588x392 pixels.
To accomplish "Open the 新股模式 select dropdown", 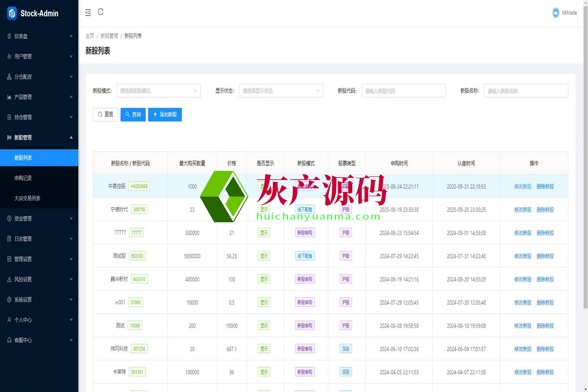I will (x=158, y=91).
